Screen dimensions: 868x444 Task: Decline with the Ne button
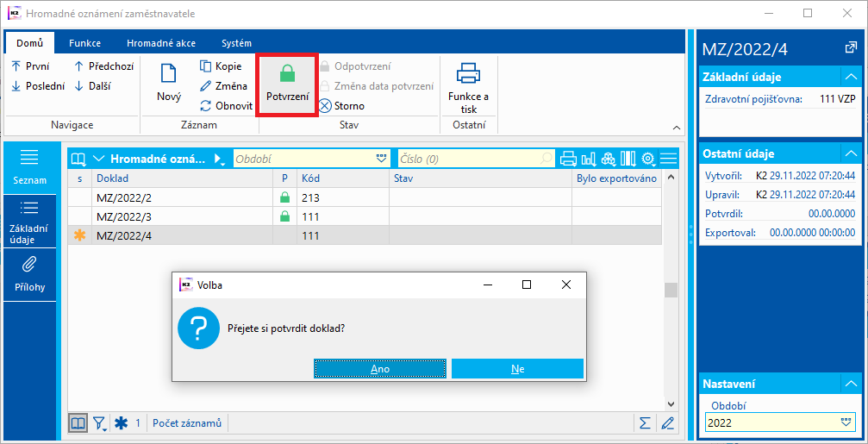(x=517, y=369)
